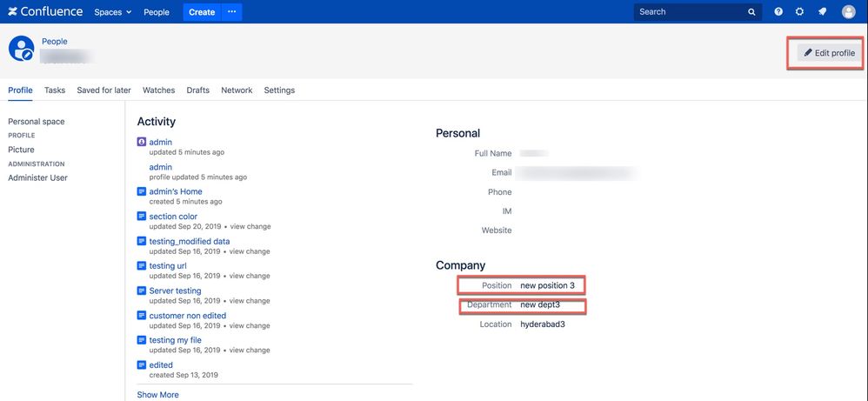Select the 'new dept3' value
Image resolution: width=868 pixels, height=401 pixels.
point(541,304)
